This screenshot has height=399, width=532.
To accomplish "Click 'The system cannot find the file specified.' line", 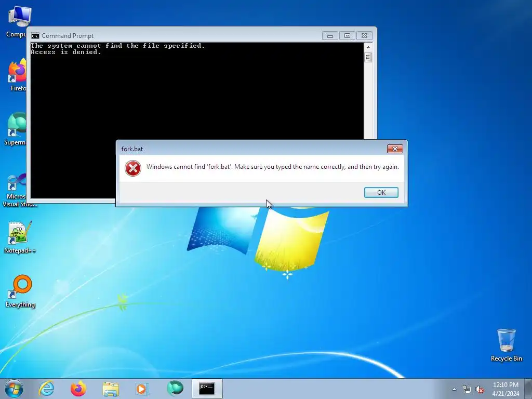I will (x=118, y=46).
